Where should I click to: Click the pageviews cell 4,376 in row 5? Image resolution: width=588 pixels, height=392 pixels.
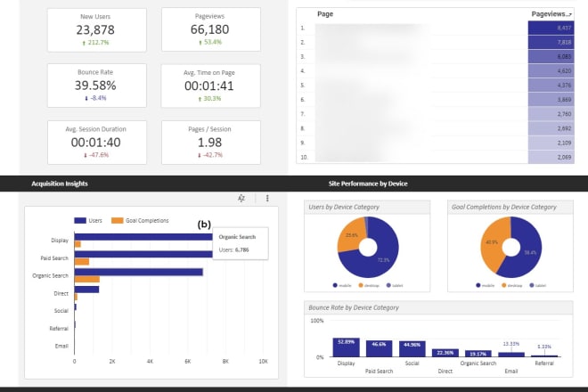click(551, 86)
